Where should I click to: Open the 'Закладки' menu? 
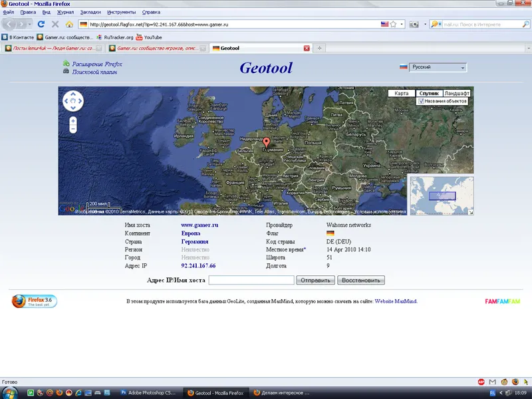[90, 12]
